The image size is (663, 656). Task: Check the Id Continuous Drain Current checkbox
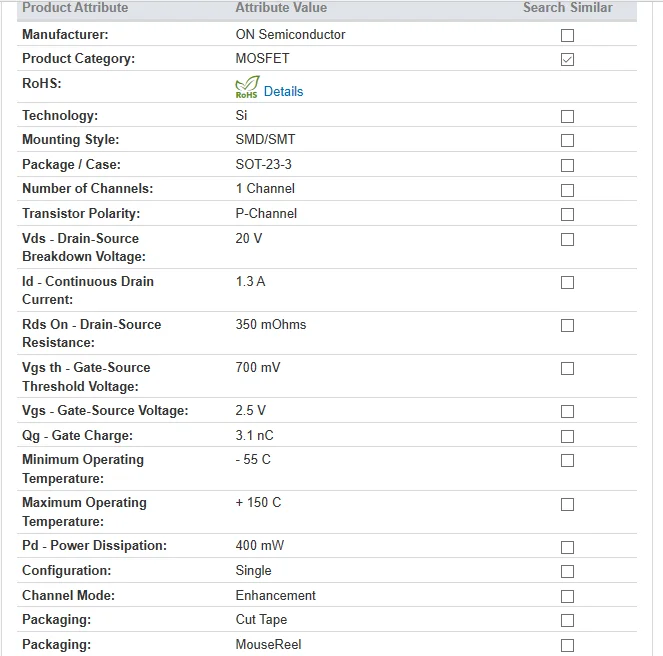point(567,283)
